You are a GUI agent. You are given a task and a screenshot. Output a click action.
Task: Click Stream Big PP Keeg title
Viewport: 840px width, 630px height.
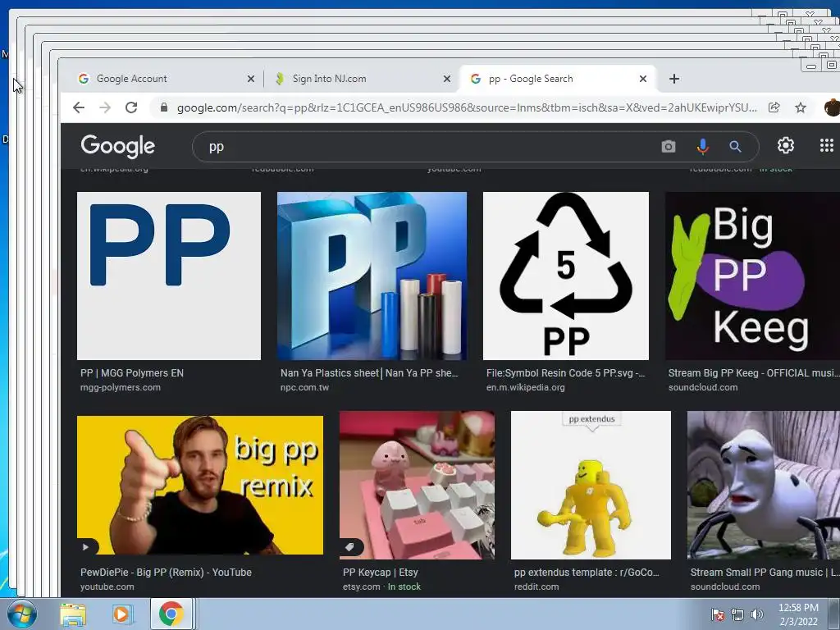tap(753, 373)
